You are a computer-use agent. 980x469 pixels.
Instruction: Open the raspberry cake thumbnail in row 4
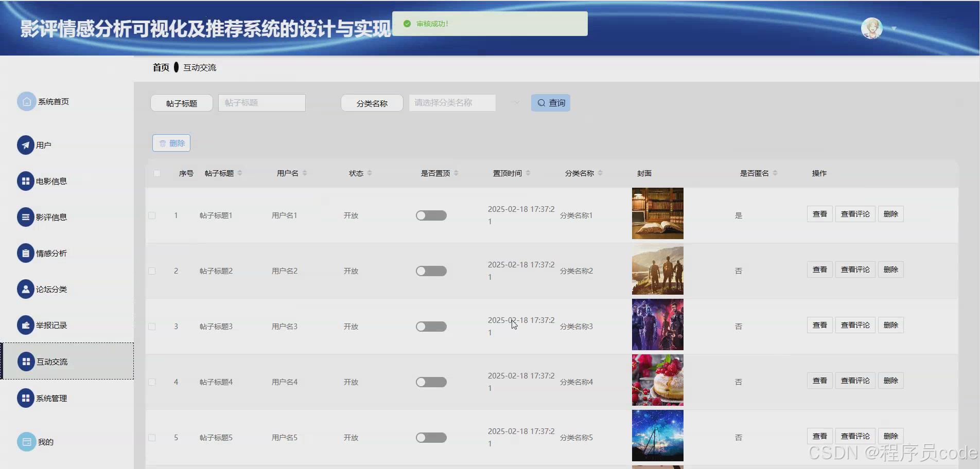658,380
